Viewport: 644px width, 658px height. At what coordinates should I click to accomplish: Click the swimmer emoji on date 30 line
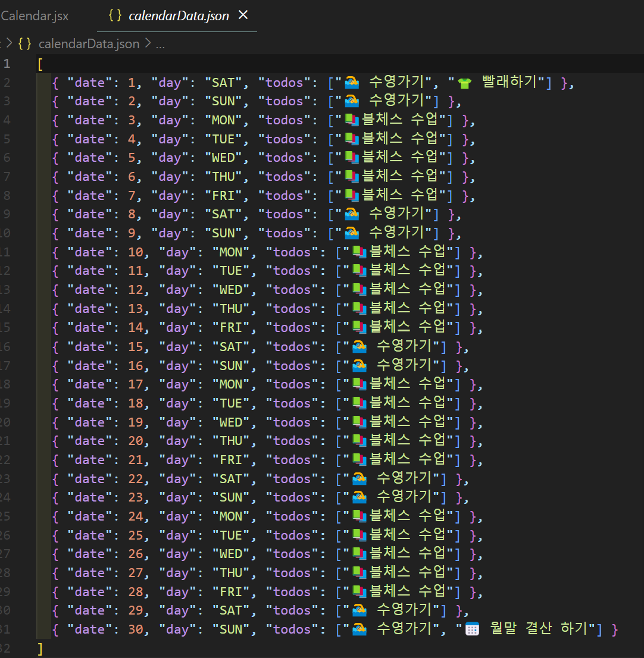pyautogui.click(x=359, y=629)
